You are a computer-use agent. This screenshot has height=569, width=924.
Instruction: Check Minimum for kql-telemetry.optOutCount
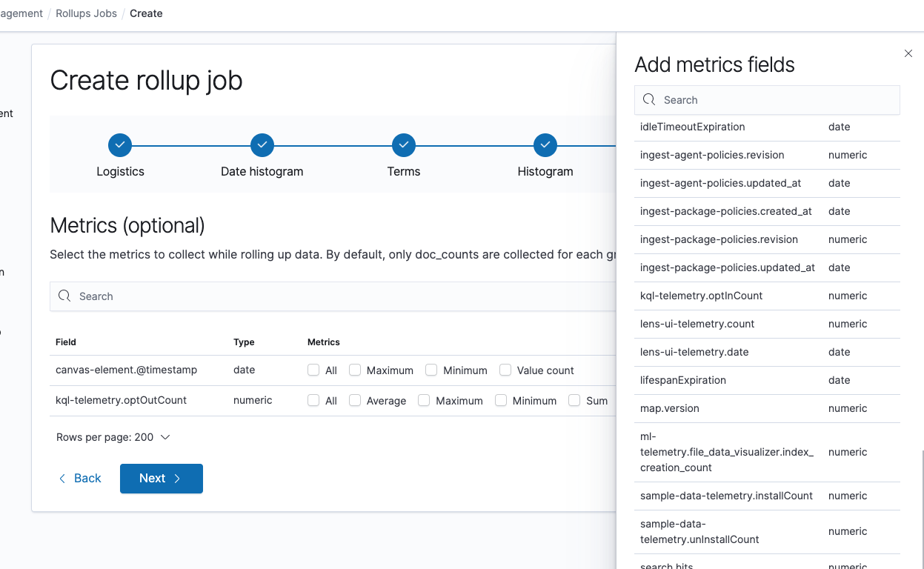(501, 400)
